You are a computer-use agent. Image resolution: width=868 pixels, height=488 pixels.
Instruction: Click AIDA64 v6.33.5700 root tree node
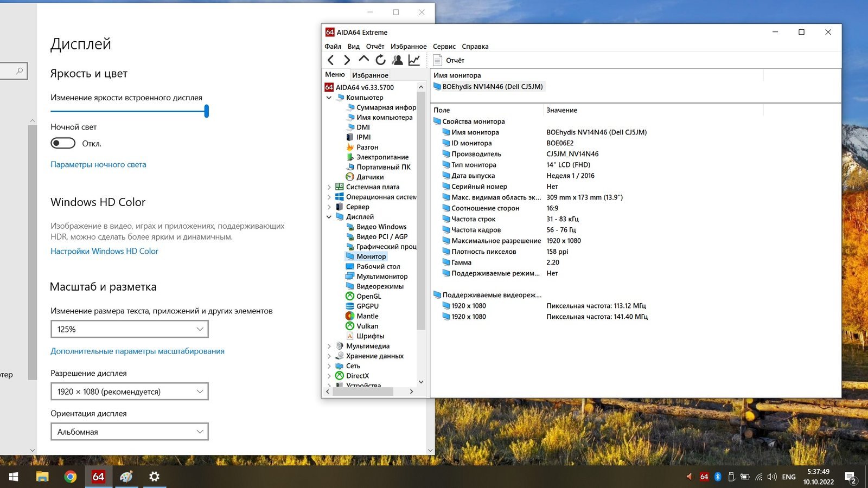(x=359, y=87)
